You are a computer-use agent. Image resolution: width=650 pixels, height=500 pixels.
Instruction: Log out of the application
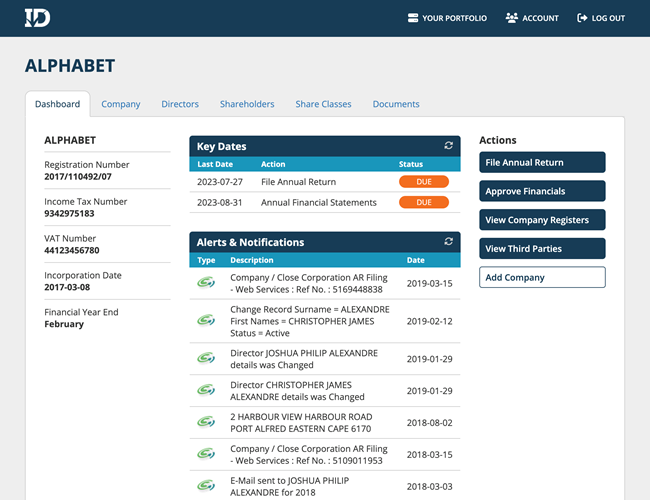pyautogui.click(x=601, y=18)
